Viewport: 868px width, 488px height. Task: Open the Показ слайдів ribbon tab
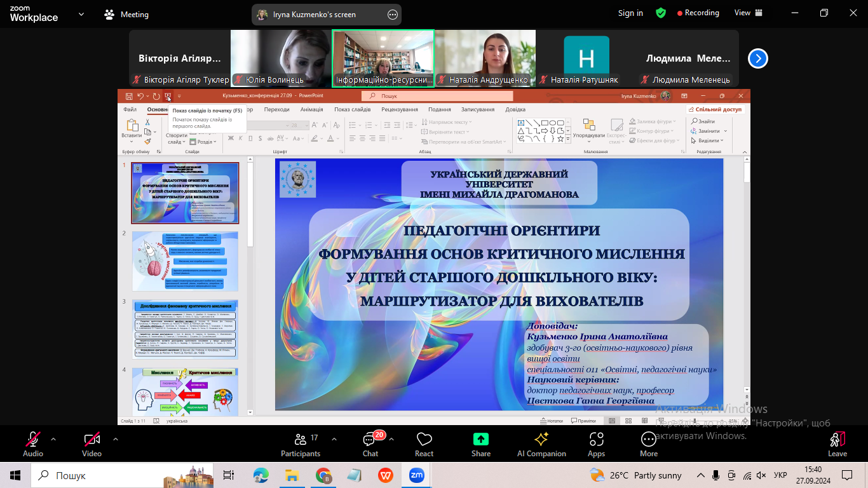click(x=352, y=109)
